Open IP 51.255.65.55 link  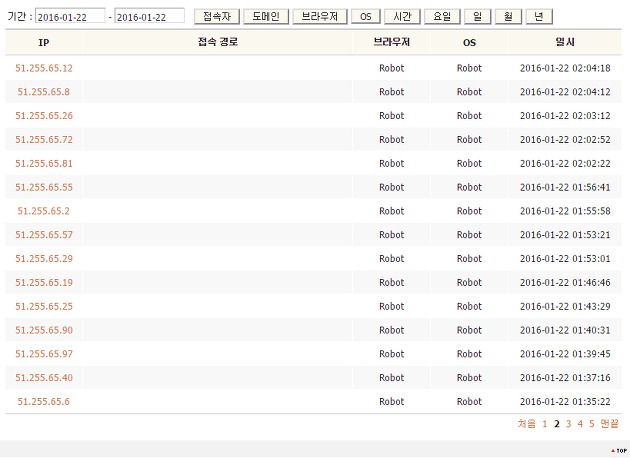coord(44,187)
